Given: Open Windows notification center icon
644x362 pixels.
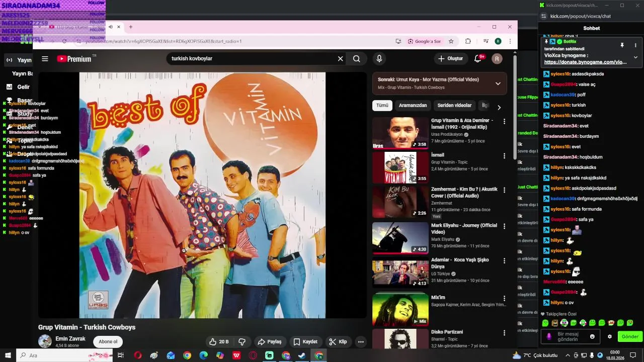Looking at the screenshot, I should click(x=633, y=355).
